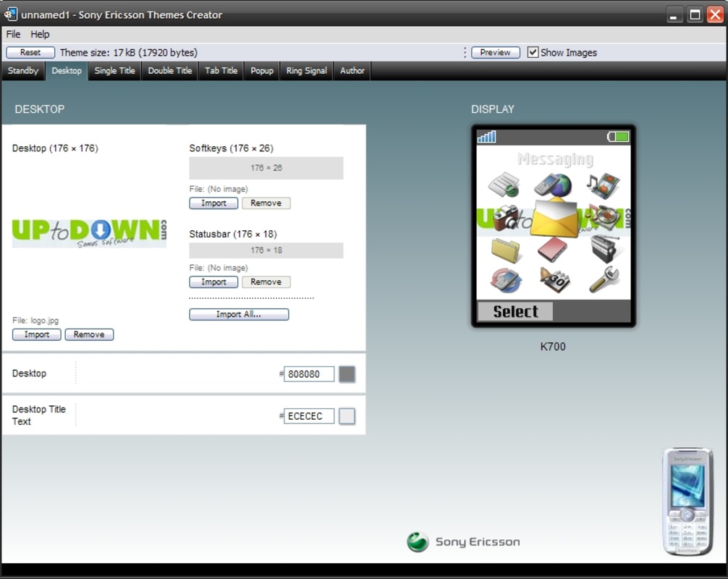The width and height of the screenshot is (728, 579).
Task: Minimize the Themes Creator window
Action: [x=674, y=15]
